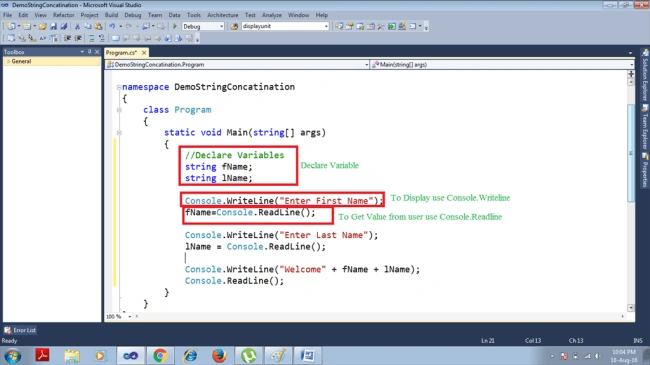Click the Start Page toolbar icon
Viewport: 650px width, 365px height.
tap(392, 26)
